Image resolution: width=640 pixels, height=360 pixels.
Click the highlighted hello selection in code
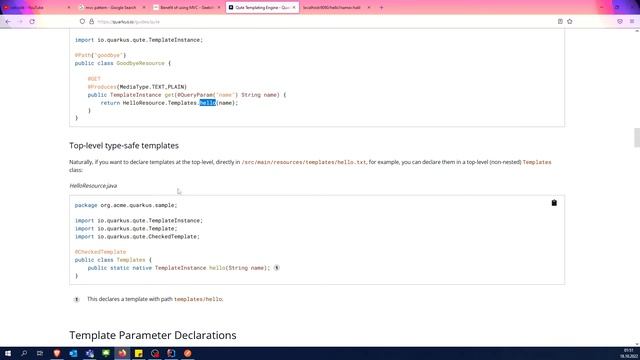(207, 103)
